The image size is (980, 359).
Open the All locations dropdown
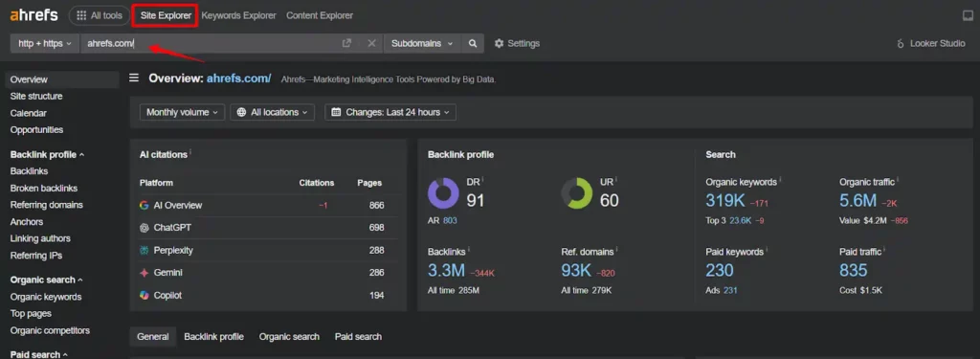point(273,112)
